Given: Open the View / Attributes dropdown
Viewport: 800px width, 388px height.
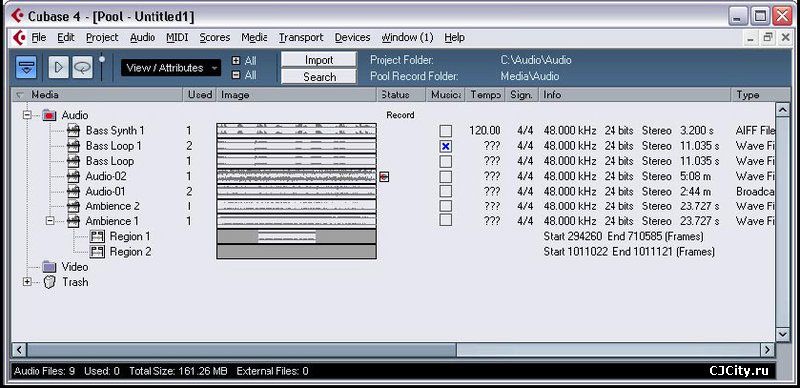Looking at the screenshot, I should [171, 68].
